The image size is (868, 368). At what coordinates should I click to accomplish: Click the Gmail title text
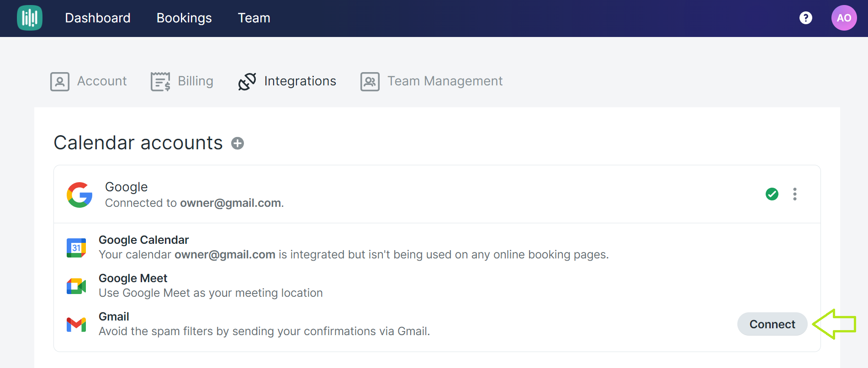point(114,316)
